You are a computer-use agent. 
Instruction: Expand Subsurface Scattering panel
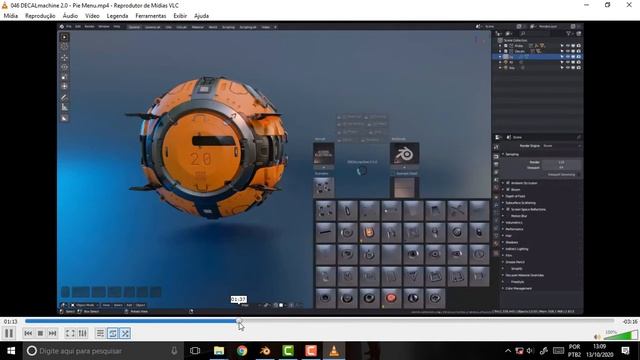pos(520,202)
